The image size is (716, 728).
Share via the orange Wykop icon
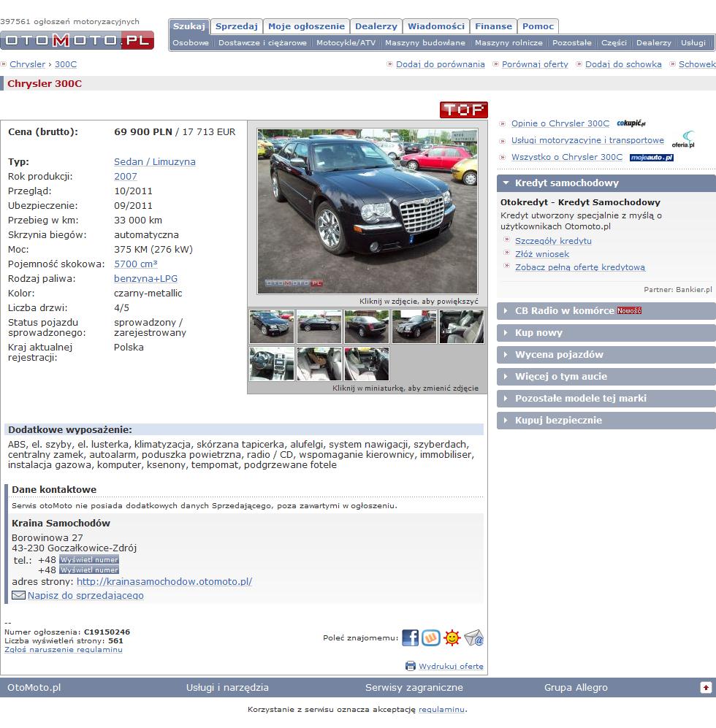point(431,638)
